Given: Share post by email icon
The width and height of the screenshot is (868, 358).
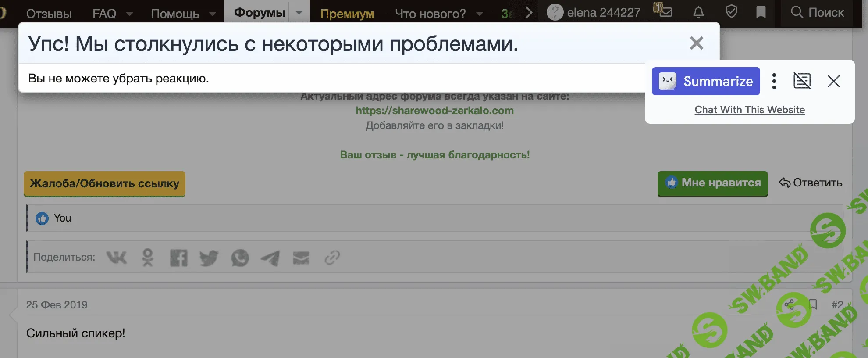Looking at the screenshot, I should point(301,258).
